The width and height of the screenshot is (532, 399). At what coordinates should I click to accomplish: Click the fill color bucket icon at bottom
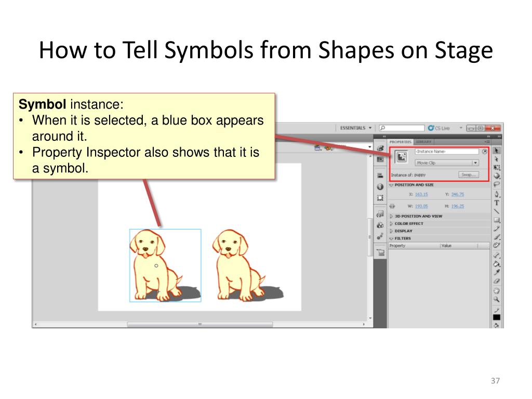pyautogui.click(x=496, y=325)
